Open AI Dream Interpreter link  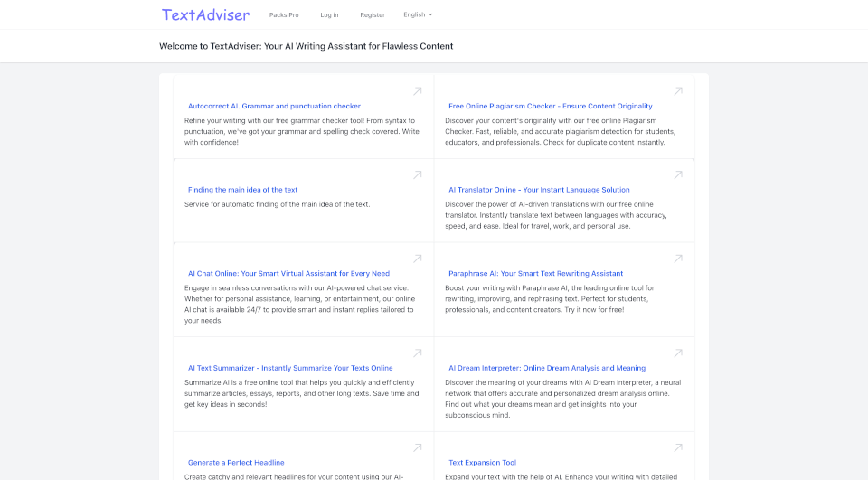547,368
